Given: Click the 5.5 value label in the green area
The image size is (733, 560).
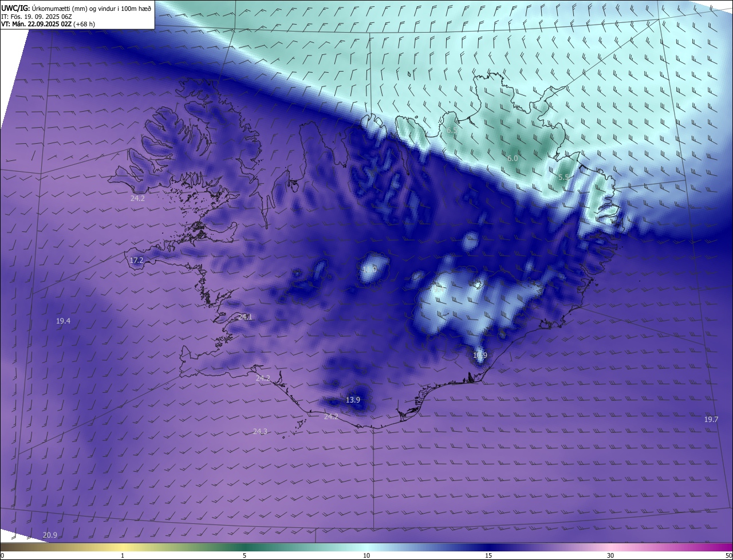Looking at the screenshot, I should [x=563, y=178].
